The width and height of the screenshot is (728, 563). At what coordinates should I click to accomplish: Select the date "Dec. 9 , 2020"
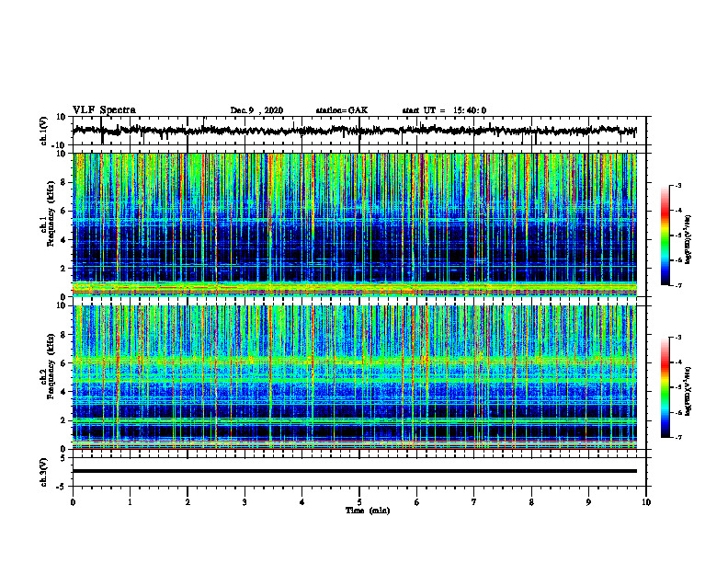click(x=256, y=110)
